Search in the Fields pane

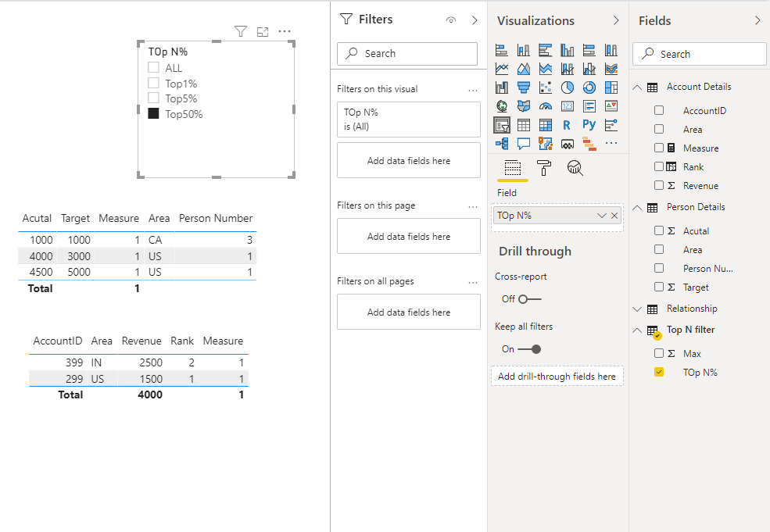700,54
